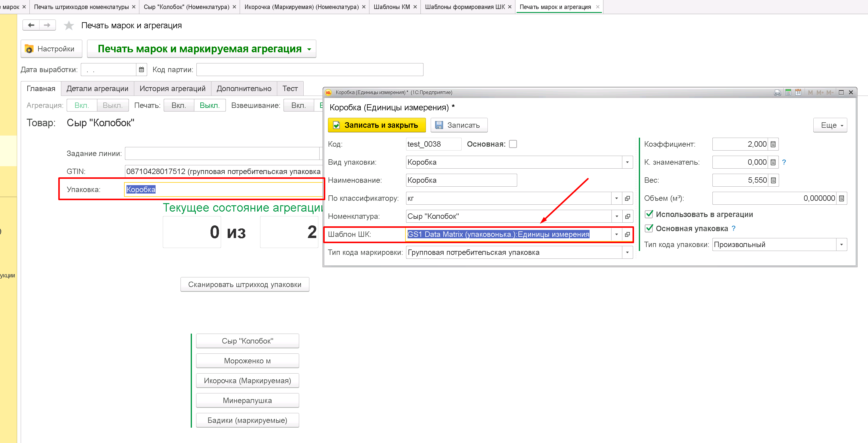
Task: Expand Шаблон ШК dropdown arrow
Action: point(617,234)
